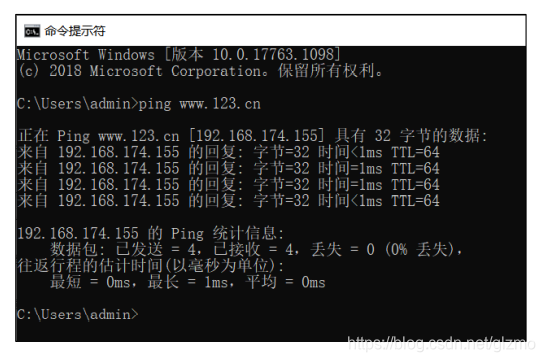Click the 平均 = 0ms value
This screenshot has width=545, height=362.
coord(285,282)
